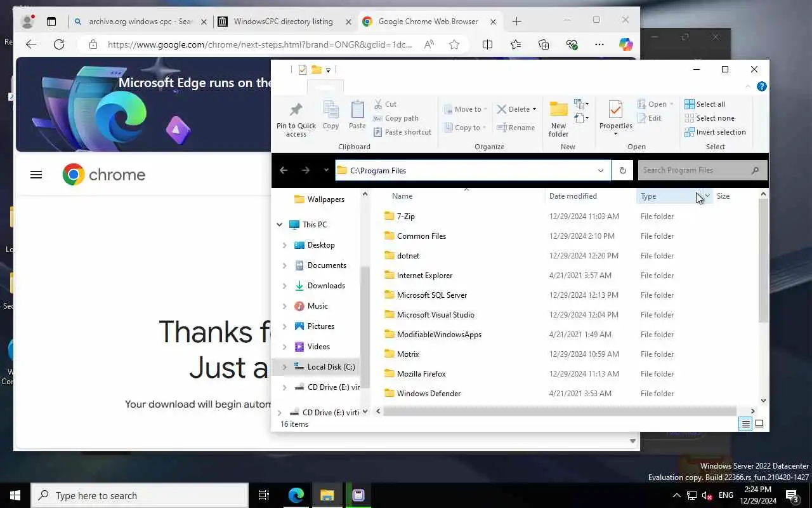Viewport: 812px width, 508px height.
Task: Click the Edit command in Open group
Action: tap(650, 118)
